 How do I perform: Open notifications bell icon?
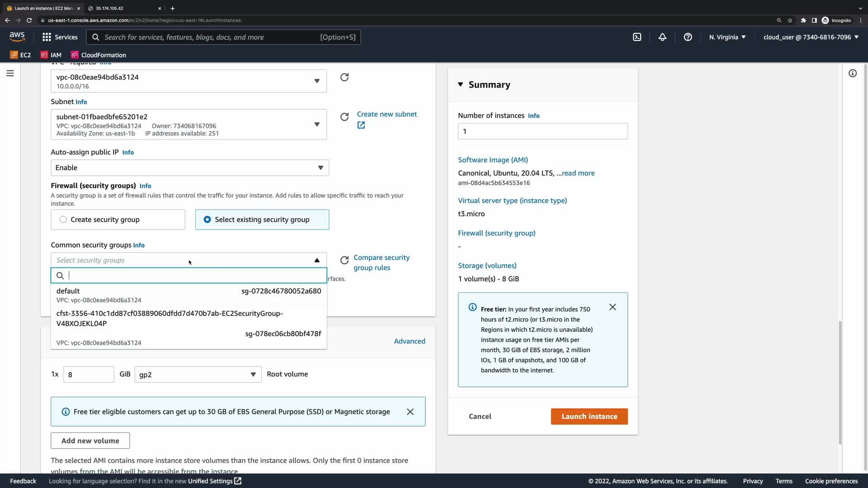tap(662, 37)
